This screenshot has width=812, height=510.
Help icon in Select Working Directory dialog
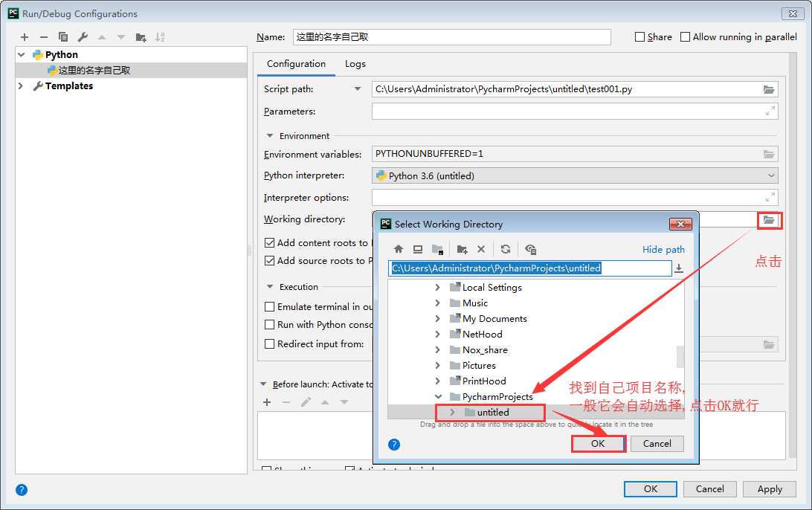(x=394, y=445)
